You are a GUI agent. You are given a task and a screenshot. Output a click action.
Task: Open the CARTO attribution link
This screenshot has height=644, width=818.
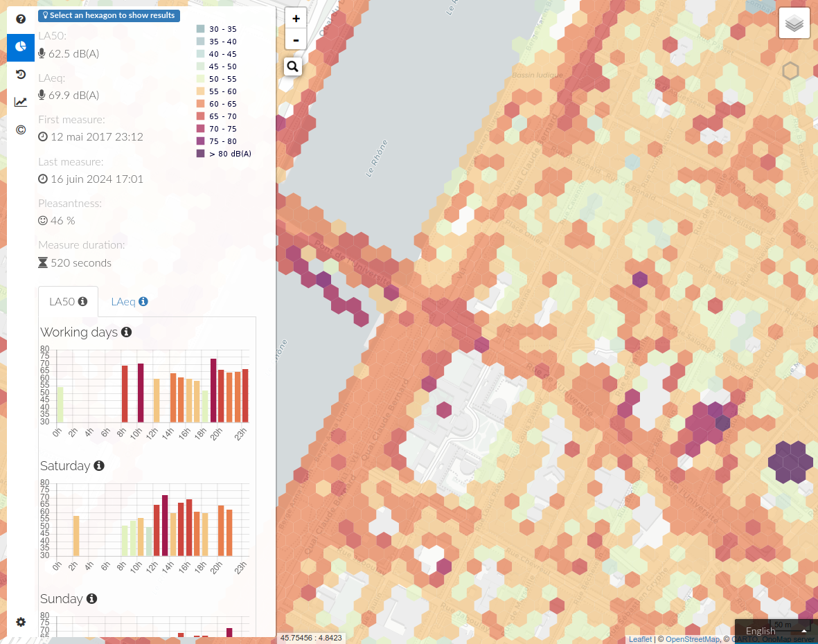point(745,639)
